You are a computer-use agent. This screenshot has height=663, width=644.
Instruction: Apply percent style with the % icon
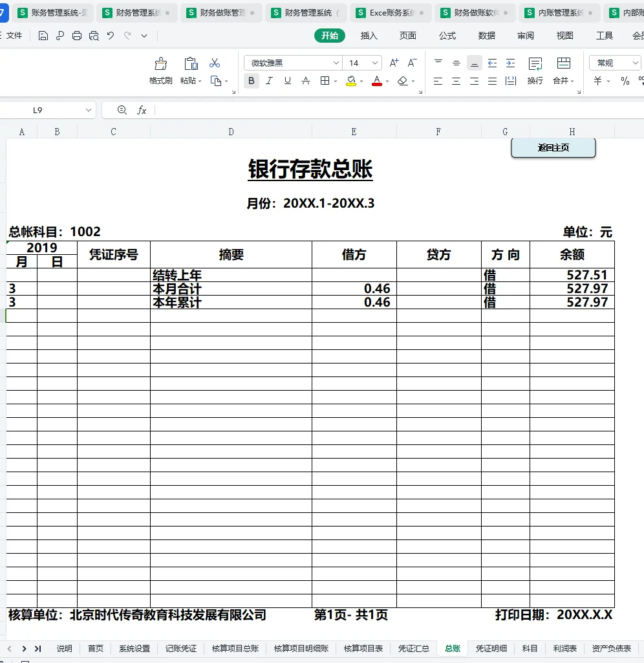[626, 82]
